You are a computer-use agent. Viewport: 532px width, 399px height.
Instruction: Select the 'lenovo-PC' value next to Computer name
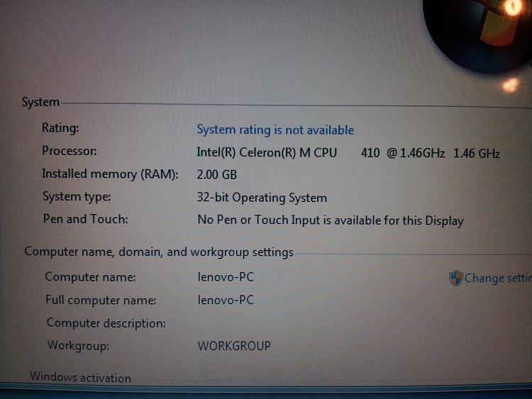(x=226, y=277)
